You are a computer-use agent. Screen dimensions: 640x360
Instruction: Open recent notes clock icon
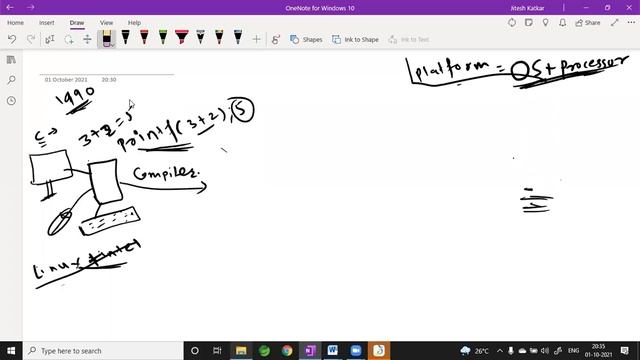coord(11,100)
